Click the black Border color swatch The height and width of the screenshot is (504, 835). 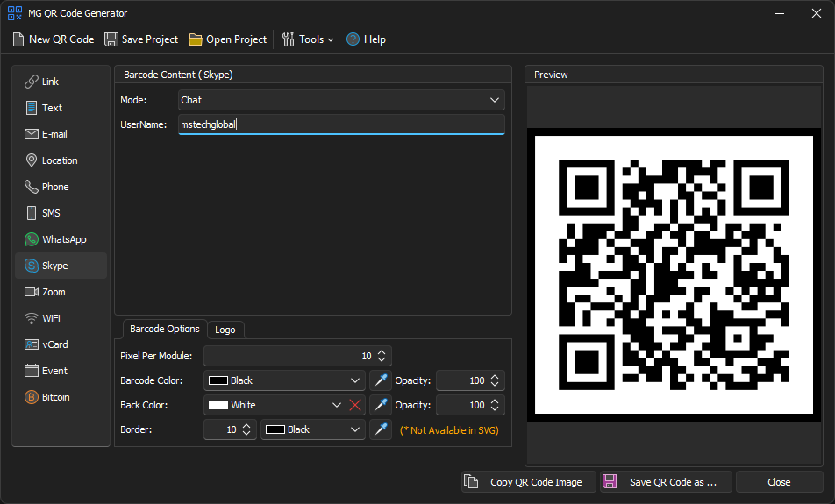275,429
